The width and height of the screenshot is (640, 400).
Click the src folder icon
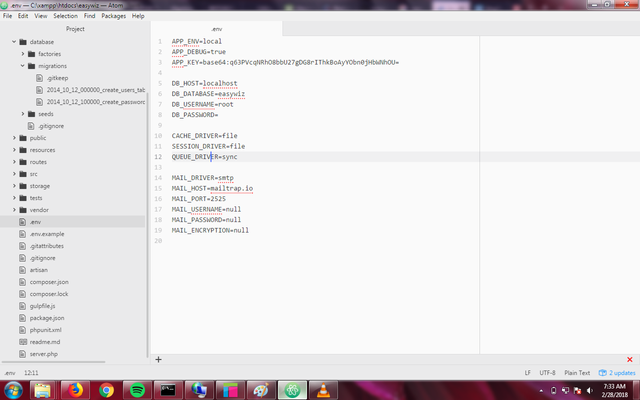(x=23, y=174)
